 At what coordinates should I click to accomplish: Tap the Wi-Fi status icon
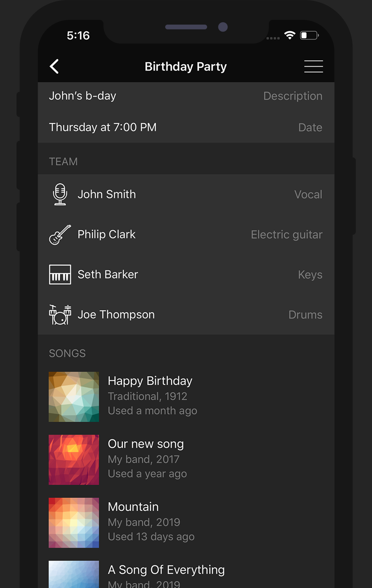pyautogui.click(x=290, y=35)
